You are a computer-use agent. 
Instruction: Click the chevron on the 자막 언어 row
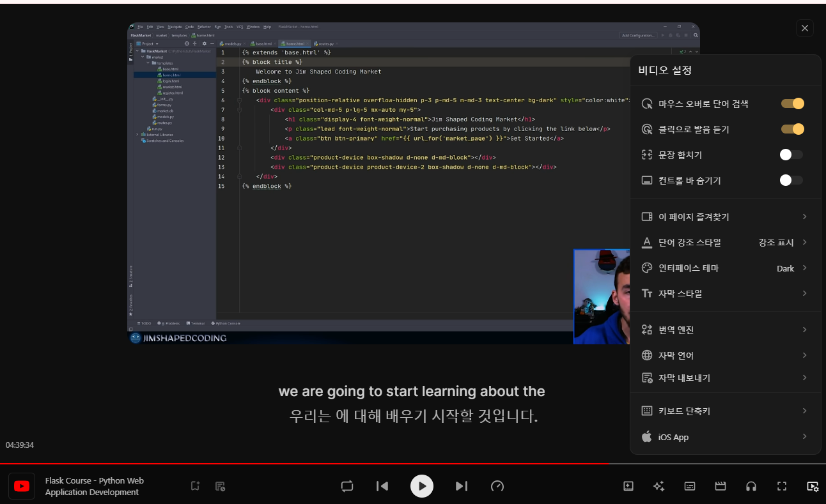(804, 355)
